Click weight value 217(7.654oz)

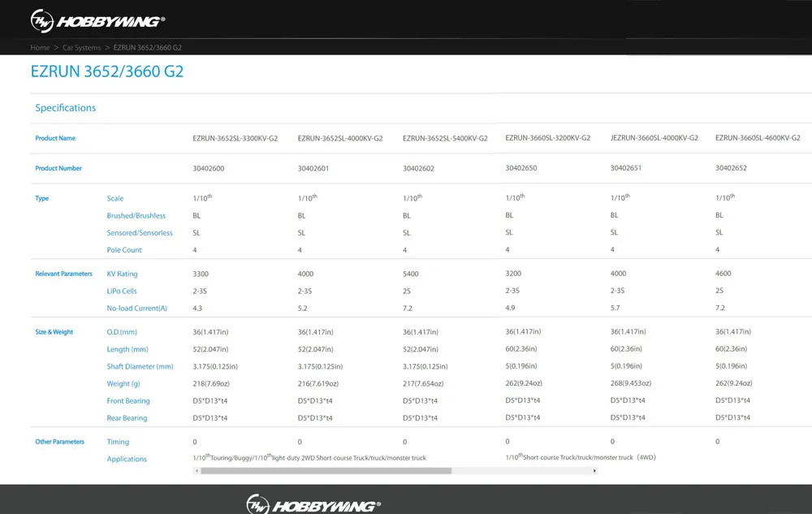point(423,383)
